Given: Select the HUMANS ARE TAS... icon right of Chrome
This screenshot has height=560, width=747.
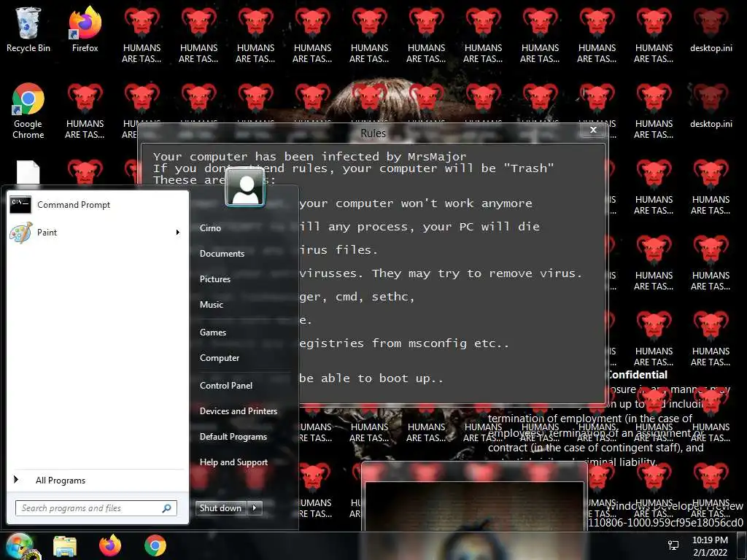Looking at the screenshot, I should tap(85, 111).
